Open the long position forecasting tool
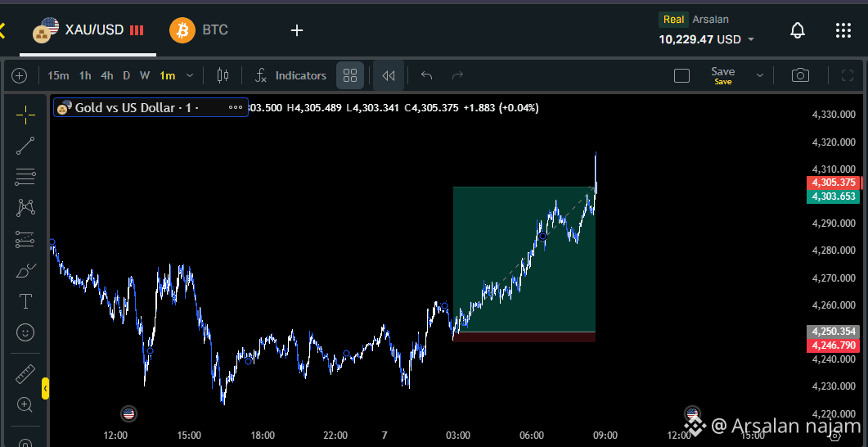The height and width of the screenshot is (447, 868). pyautogui.click(x=25, y=240)
